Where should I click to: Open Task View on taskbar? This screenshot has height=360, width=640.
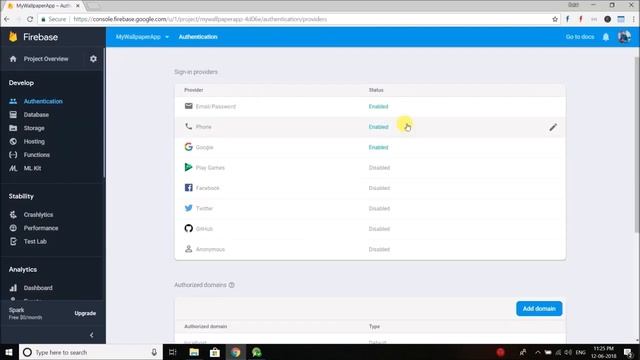(173, 352)
